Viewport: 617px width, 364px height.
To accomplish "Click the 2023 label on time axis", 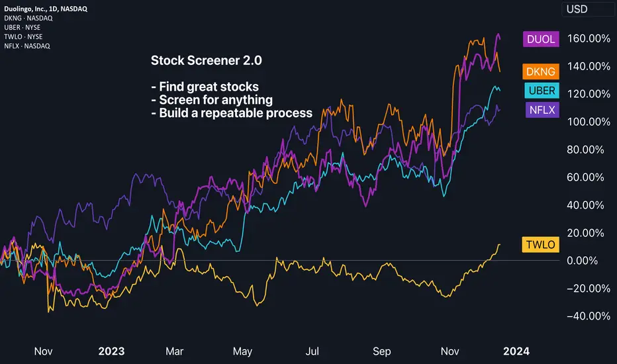I will tap(111, 351).
